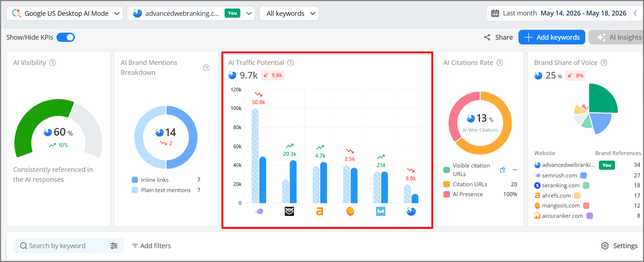This screenshot has width=644, height=262.
Task: Open the help icon next to AI Citations Rate
Action: [500, 63]
